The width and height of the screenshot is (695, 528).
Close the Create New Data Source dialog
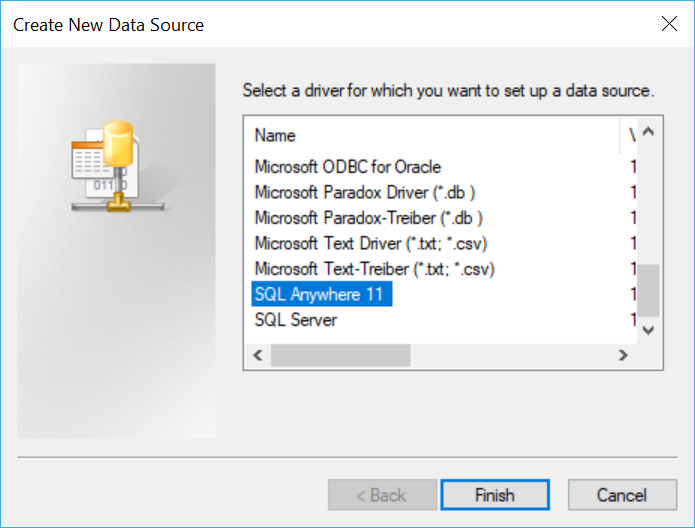pos(669,24)
